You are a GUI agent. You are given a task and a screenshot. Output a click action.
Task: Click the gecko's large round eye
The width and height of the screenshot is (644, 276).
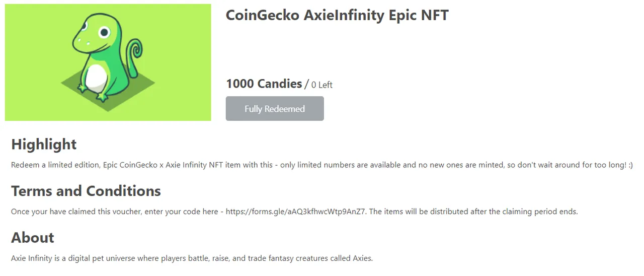(104, 33)
